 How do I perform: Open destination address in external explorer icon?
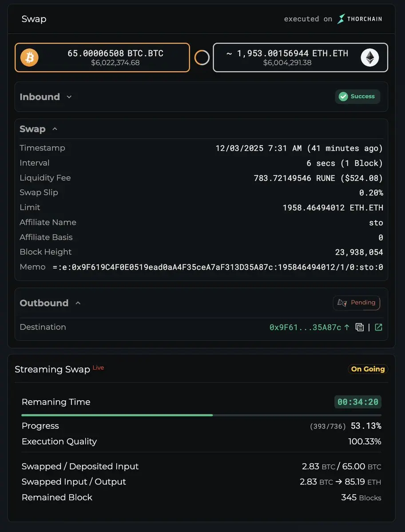[378, 327]
